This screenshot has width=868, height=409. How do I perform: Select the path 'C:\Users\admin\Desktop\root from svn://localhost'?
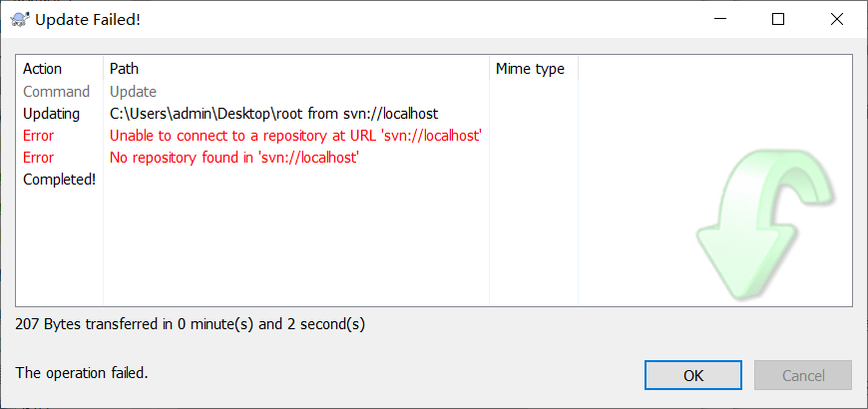[274, 114]
